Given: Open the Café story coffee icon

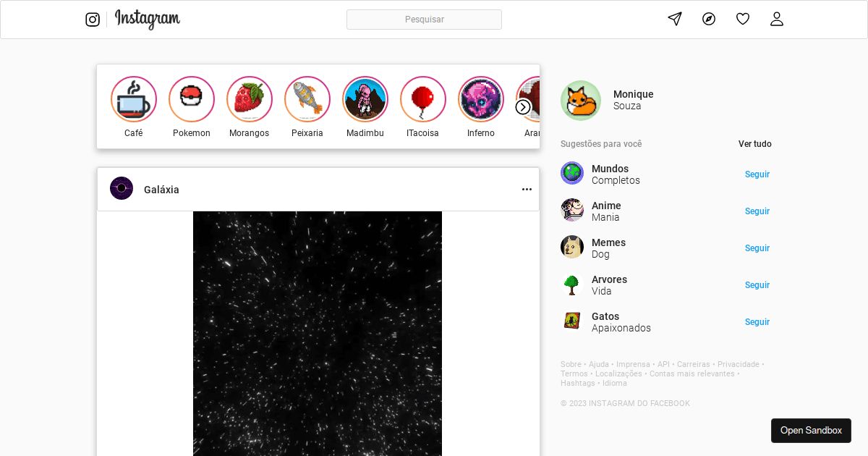Looking at the screenshot, I should (133, 98).
